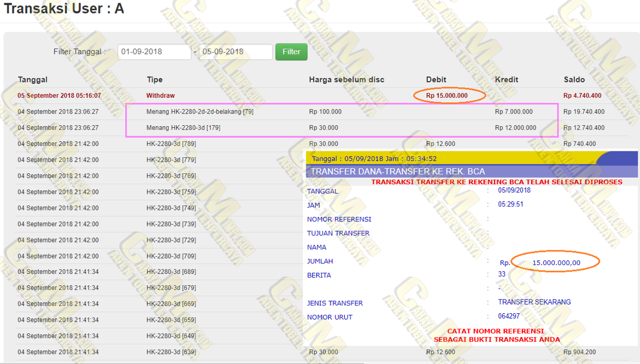Click the nomor urut 064297 value
640x364 pixels.
[509, 316]
